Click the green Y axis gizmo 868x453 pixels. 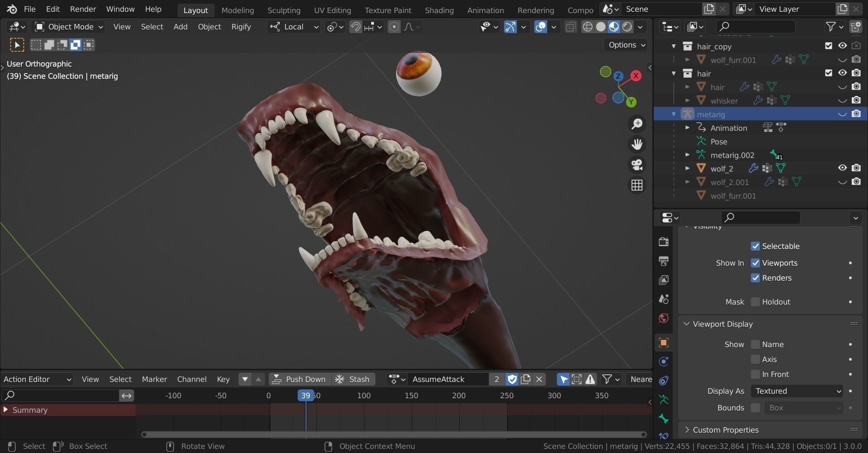[631, 102]
